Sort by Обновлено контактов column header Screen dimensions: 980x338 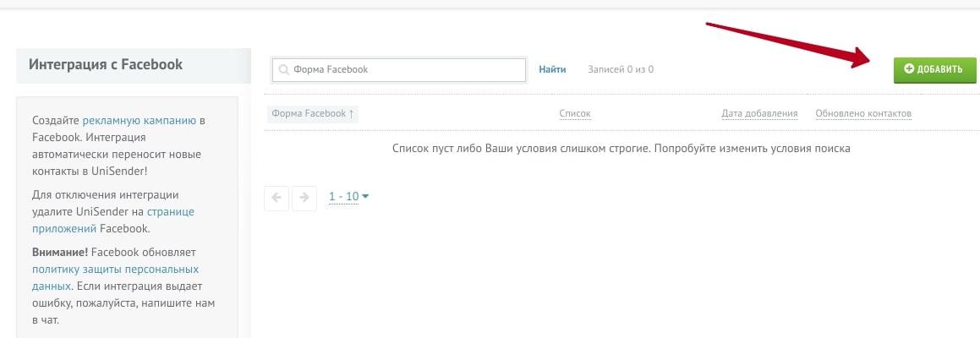click(863, 114)
